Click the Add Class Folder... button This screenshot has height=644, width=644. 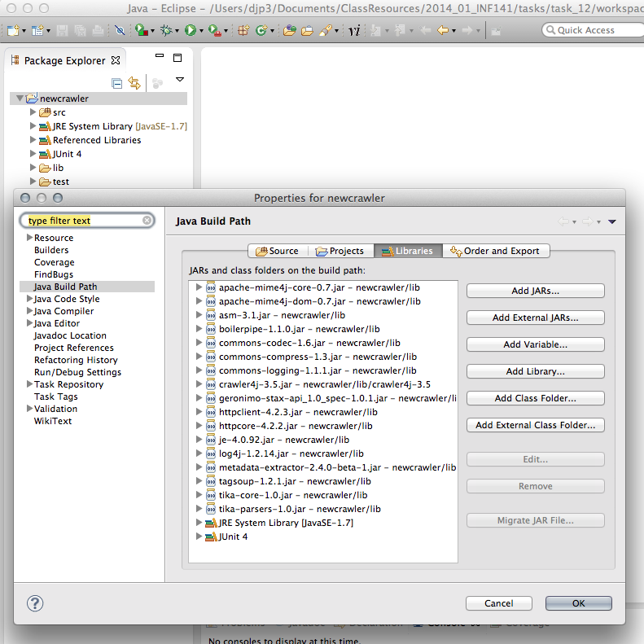[535, 398]
